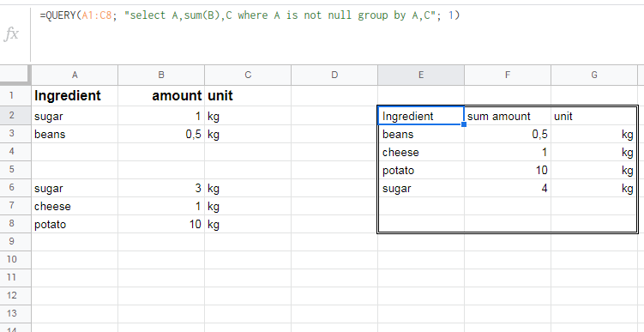Screen dimensions: 644x332
Task: Select column G header
Action: 594,75
